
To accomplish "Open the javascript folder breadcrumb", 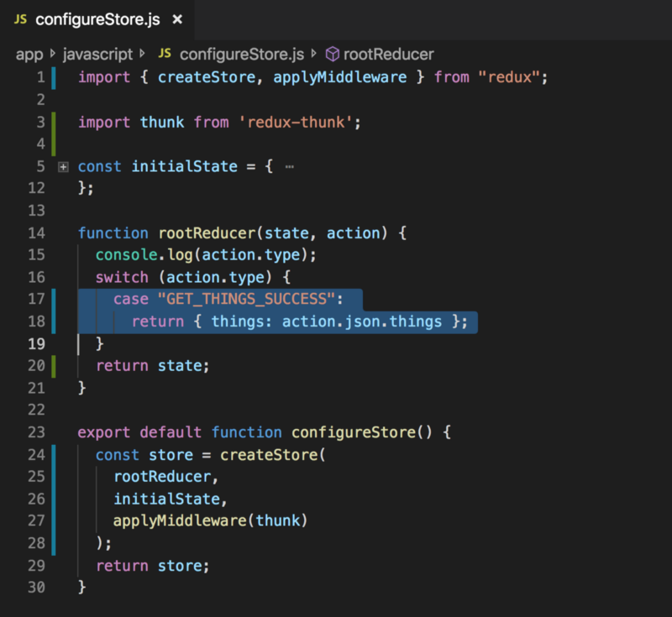I will [97, 54].
